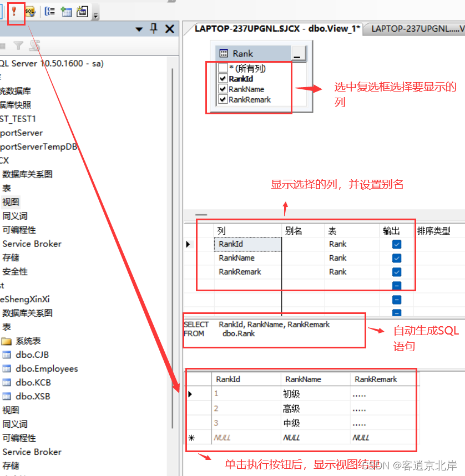Click the Execute (red exclamation) toolbar icon
Image resolution: width=465 pixels, height=476 pixels.
coord(13,10)
